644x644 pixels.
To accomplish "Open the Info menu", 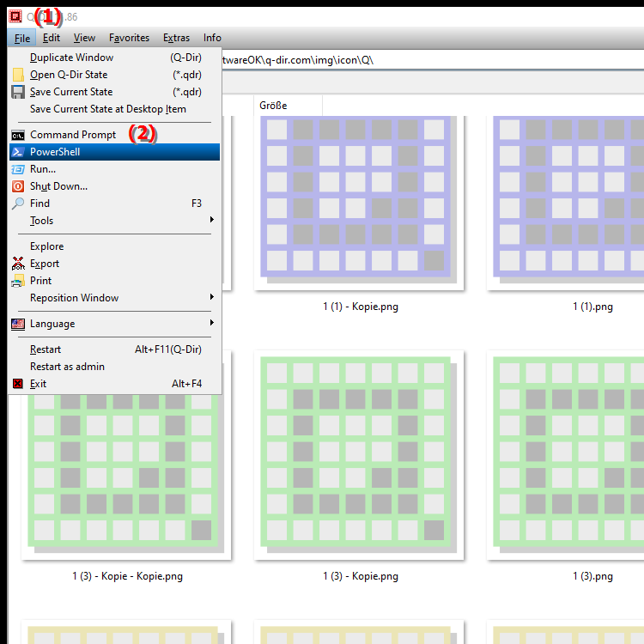I will 212,38.
